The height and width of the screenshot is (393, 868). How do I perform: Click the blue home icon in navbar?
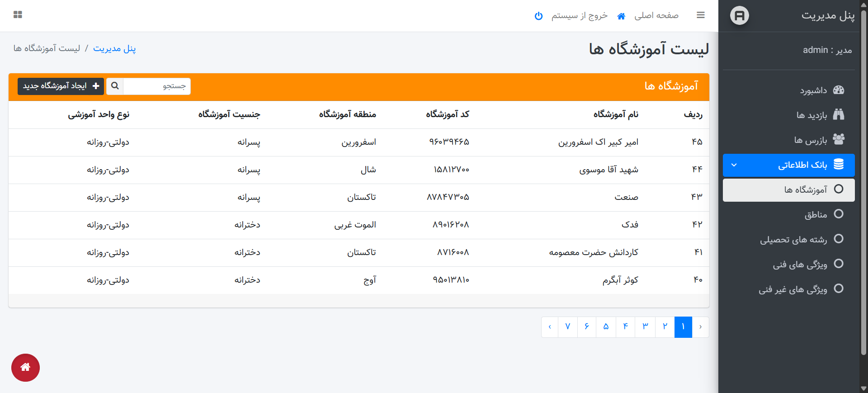point(621,16)
